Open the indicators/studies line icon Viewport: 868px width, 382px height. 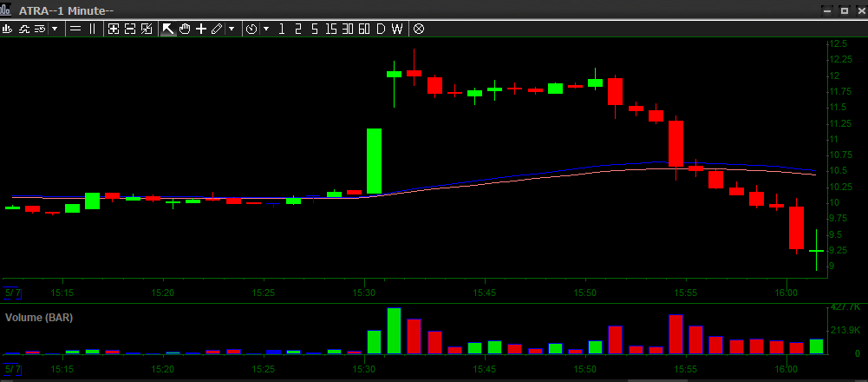click(x=23, y=29)
